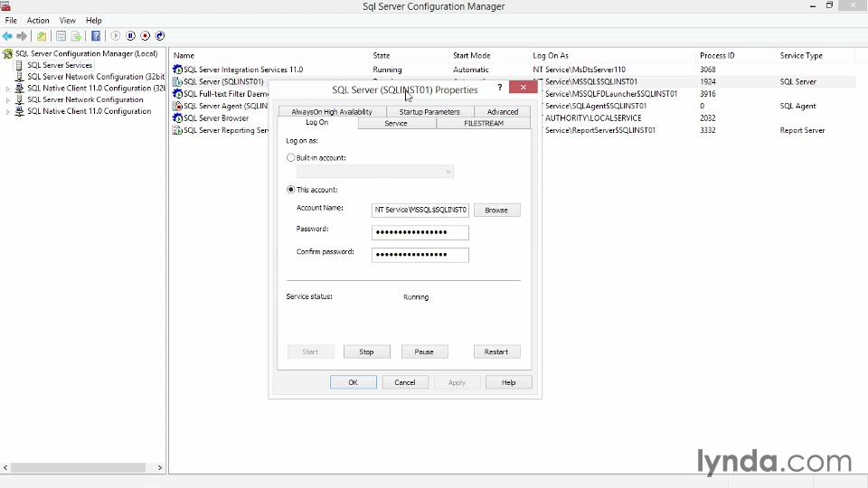868x488 pixels.
Task: Click the dialog's question mark help icon
Action: coord(499,88)
